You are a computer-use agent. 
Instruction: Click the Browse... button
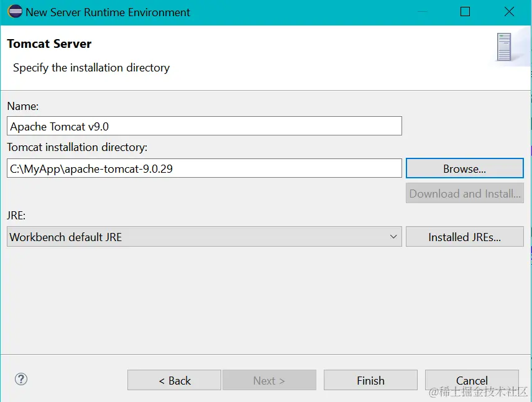(465, 168)
